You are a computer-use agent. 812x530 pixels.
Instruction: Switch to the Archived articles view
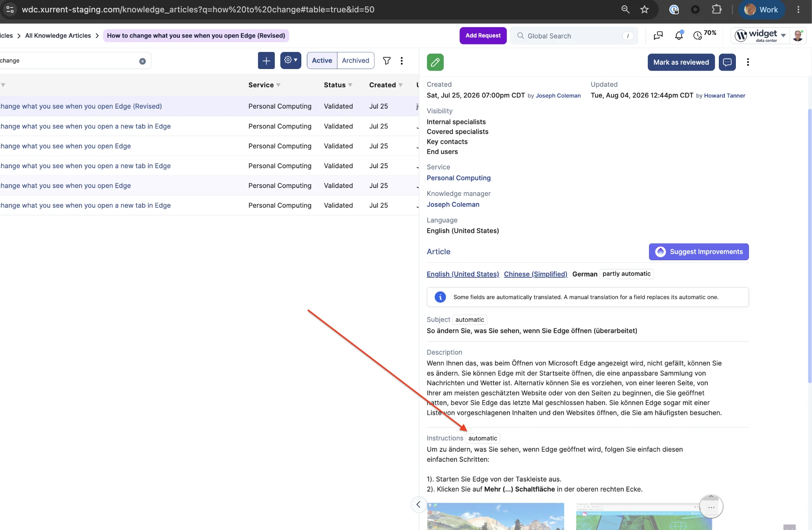click(x=356, y=61)
